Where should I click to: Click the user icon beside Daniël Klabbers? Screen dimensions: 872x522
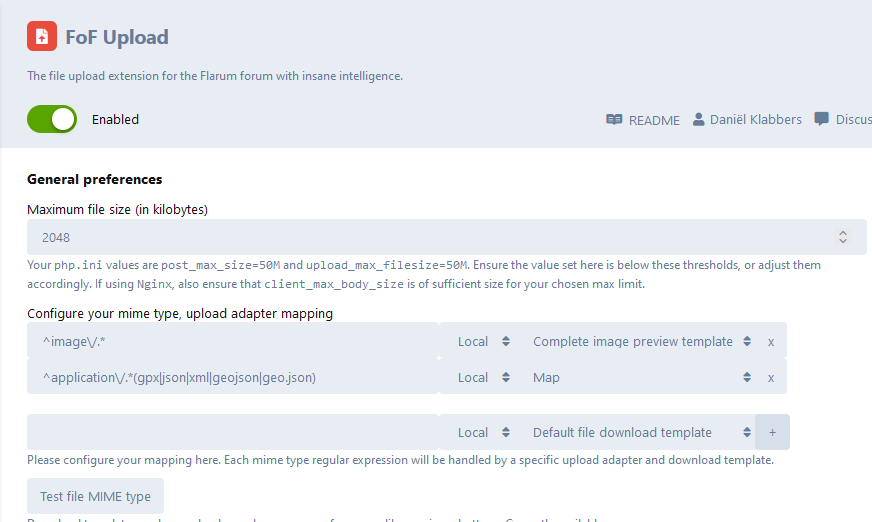coord(698,120)
